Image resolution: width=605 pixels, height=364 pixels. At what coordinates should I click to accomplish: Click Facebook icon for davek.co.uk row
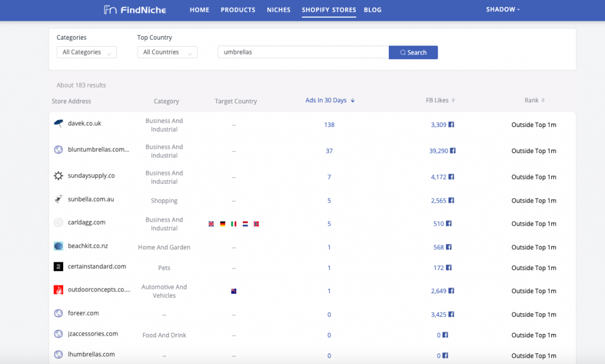pos(451,124)
